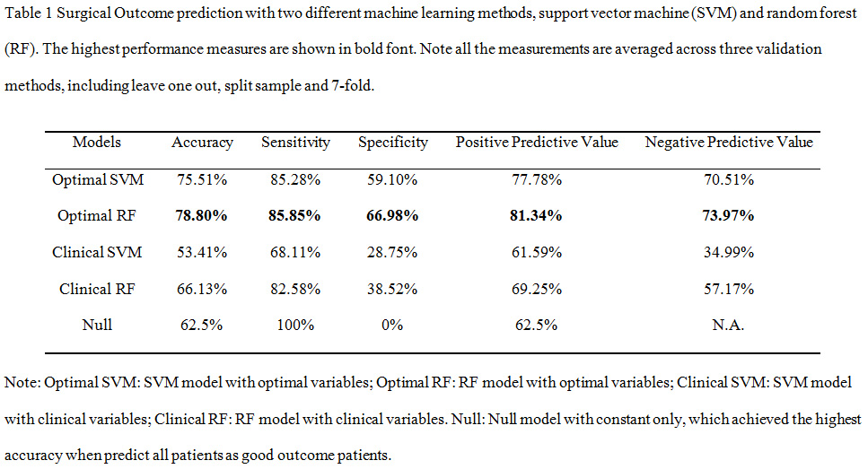
Task: Select the Clinical SVM row label
Action: point(97,252)
